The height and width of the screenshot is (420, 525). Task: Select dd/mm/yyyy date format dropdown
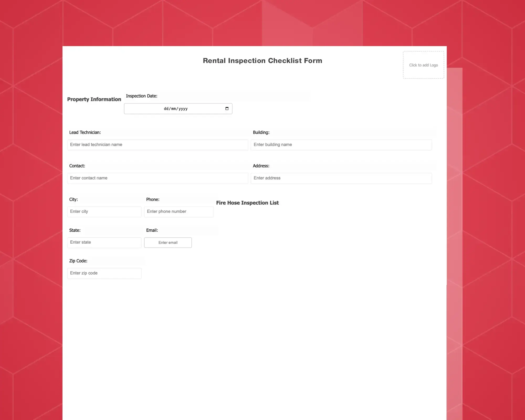[x=178, y=108]
